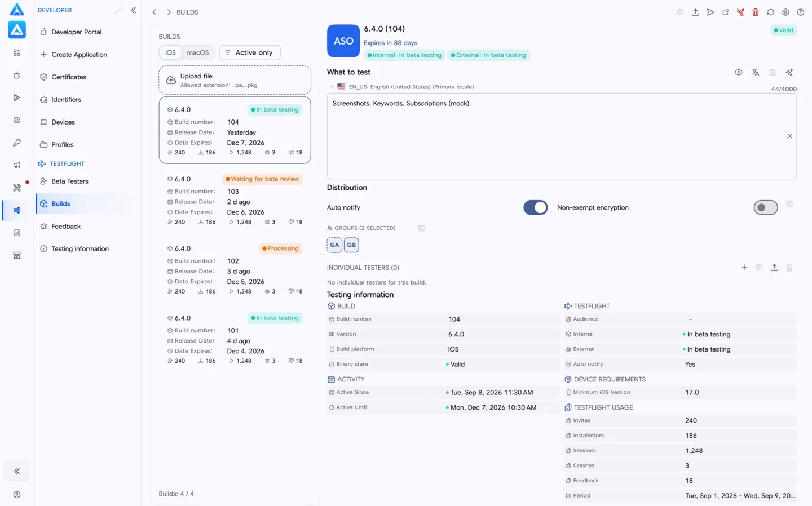This screenshot has width=812, height=506.
Task: Click the grayed save icon in top toolbar
Action: [680, 12]
